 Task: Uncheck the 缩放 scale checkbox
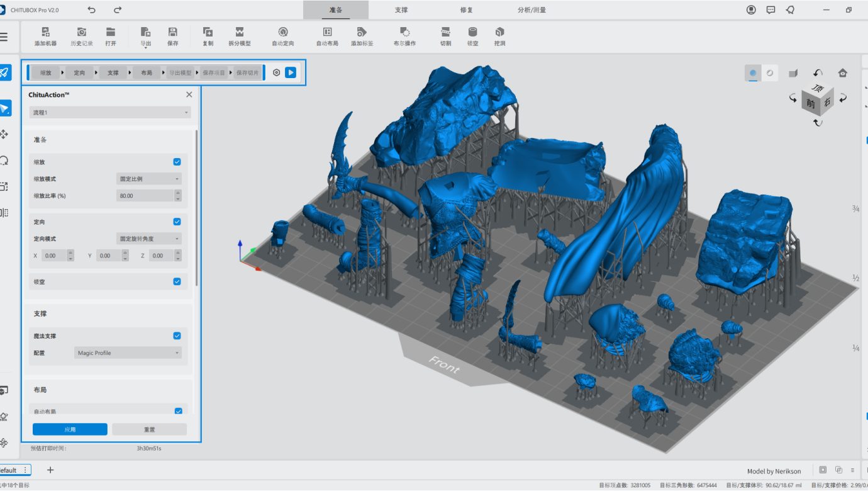177,162
